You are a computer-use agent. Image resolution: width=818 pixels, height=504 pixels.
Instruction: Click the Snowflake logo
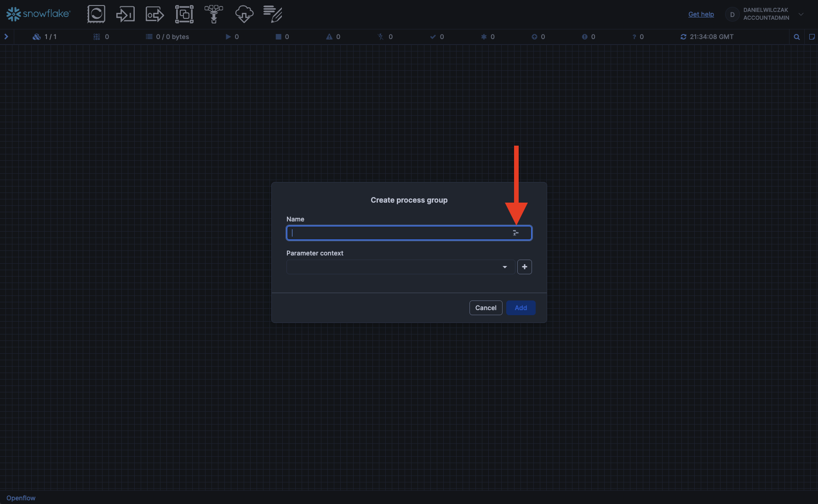38,14
